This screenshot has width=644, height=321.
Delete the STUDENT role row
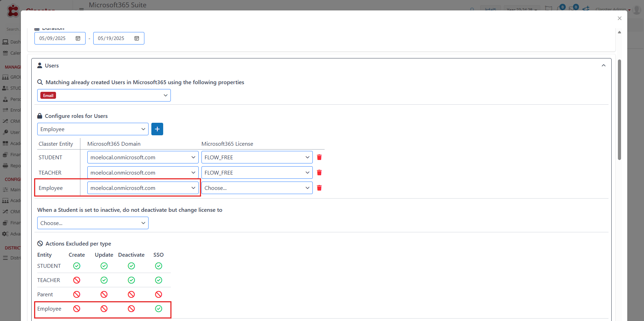(319, 157)
